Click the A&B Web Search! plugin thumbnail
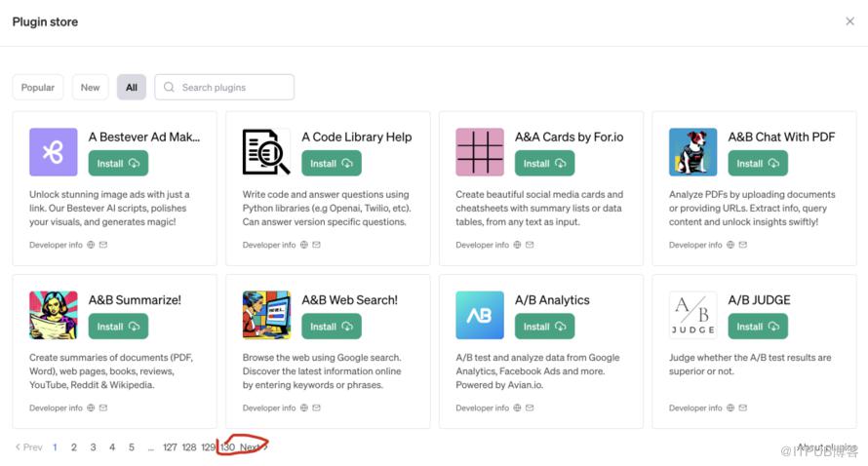868x466 pixels. point(266,315)
